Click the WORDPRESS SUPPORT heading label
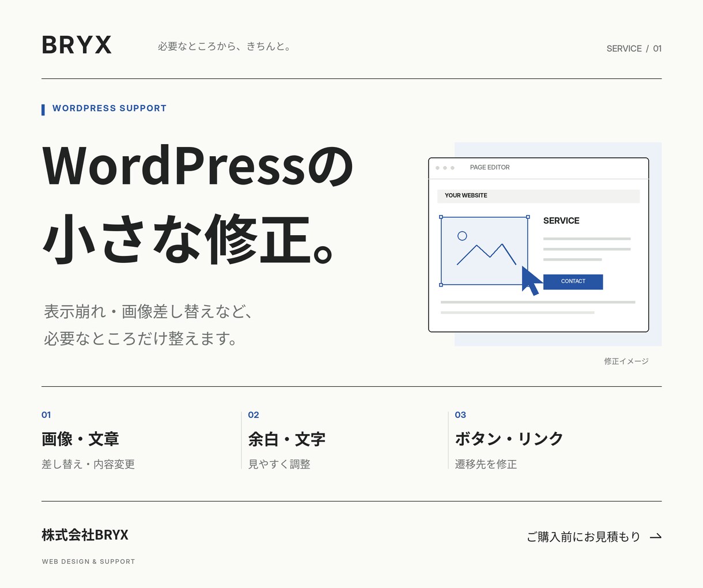Screen dimensions: 703x588 pyautogui.click(x=109, y=108)
